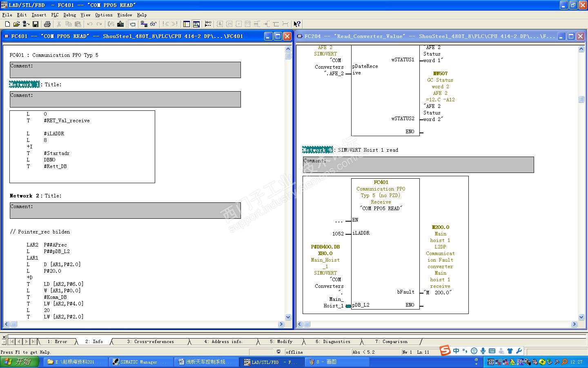Click the New document toolbar icon
The width and height of the screenshot is (588, 368).
7,24
